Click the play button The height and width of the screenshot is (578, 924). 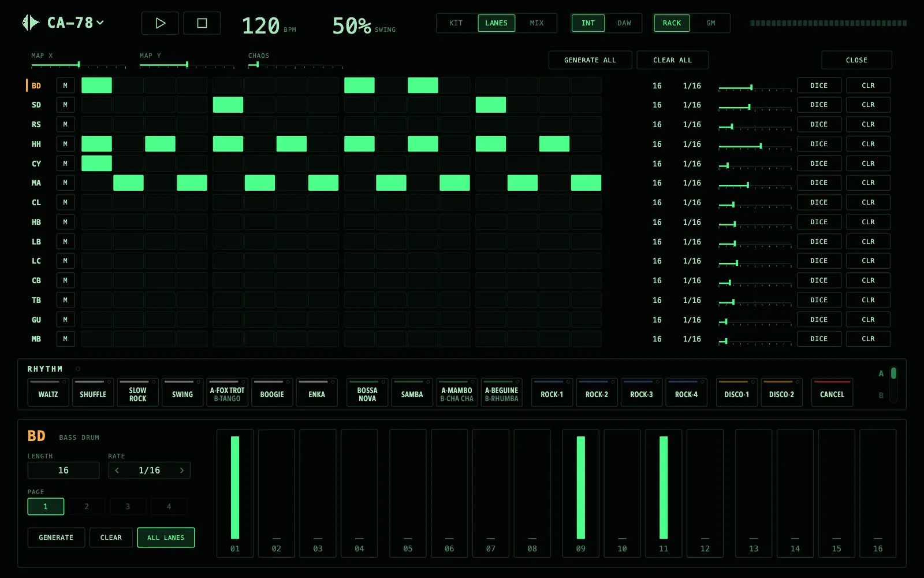click(x=161, y=23)
